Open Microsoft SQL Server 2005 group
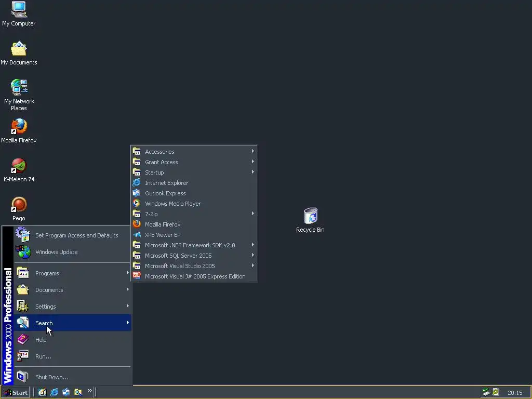 194,256
